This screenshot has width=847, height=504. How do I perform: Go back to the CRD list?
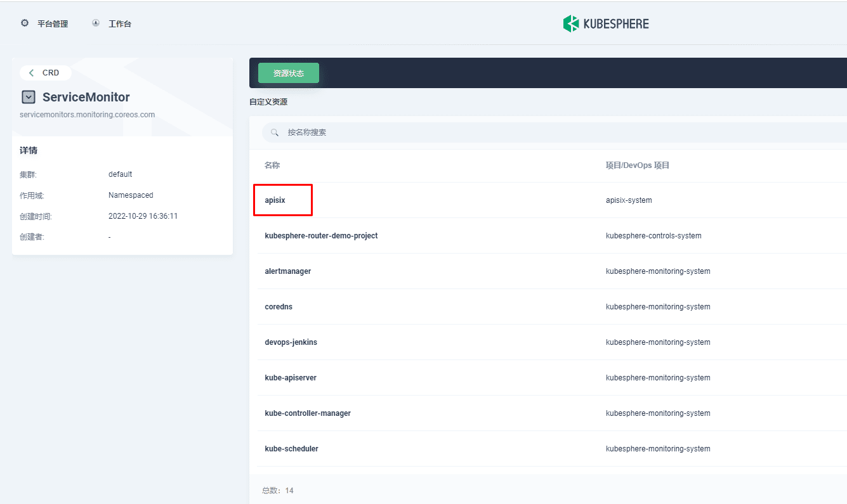45,73
